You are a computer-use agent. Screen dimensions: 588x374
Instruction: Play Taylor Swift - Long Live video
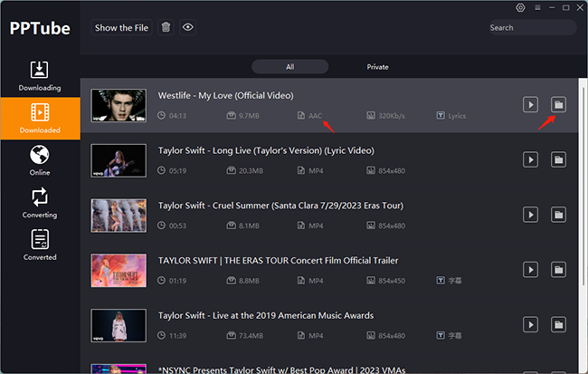(530, 159)
